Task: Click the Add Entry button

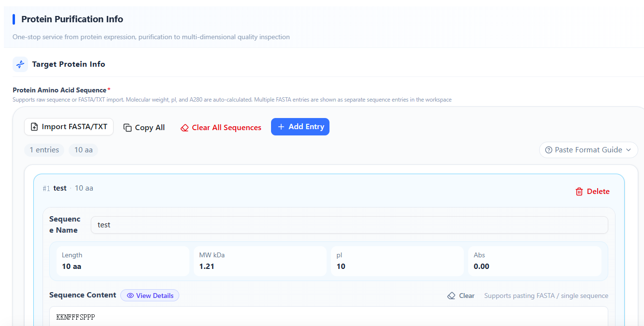Action: click(x=300, y=127)
